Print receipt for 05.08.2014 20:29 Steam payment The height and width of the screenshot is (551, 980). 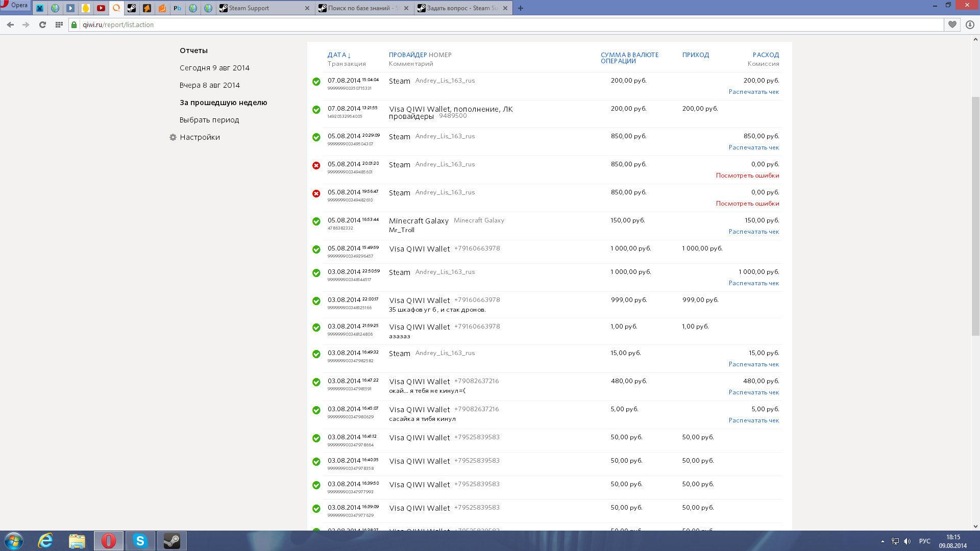[753, 147]
